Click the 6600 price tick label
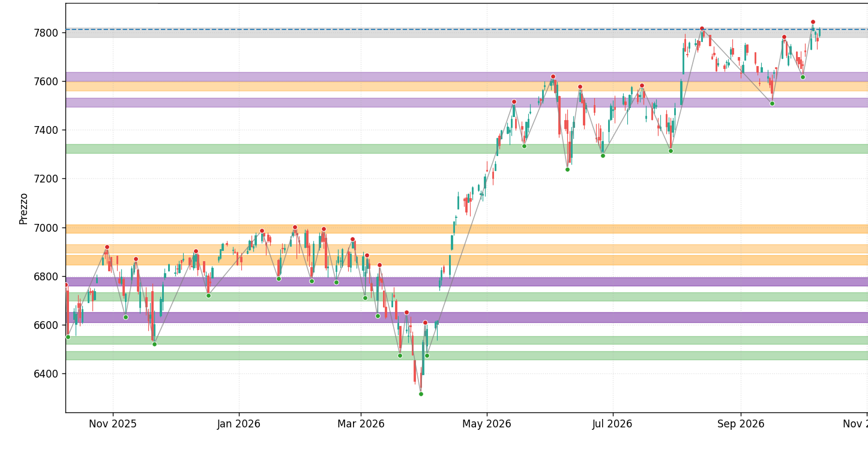This screenshot has width=868, height=449. [x=46, y=325]
